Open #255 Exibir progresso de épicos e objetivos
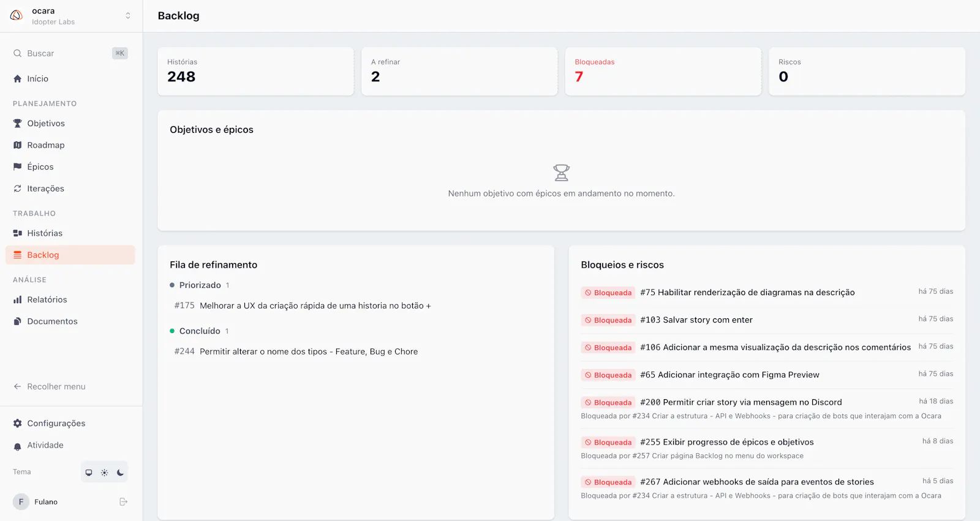The width and height of the screenshot is (980, 521). 727,443
